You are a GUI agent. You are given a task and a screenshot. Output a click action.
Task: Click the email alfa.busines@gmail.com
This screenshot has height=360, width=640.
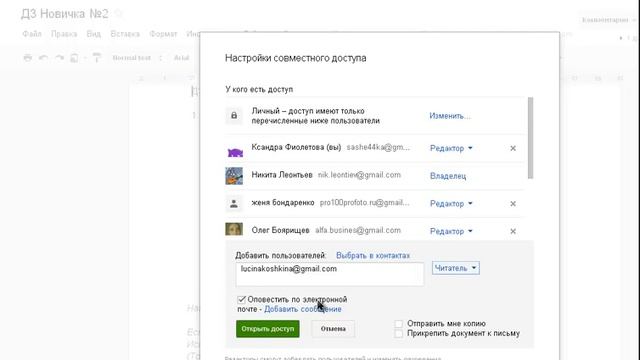(x=358, y=230)
